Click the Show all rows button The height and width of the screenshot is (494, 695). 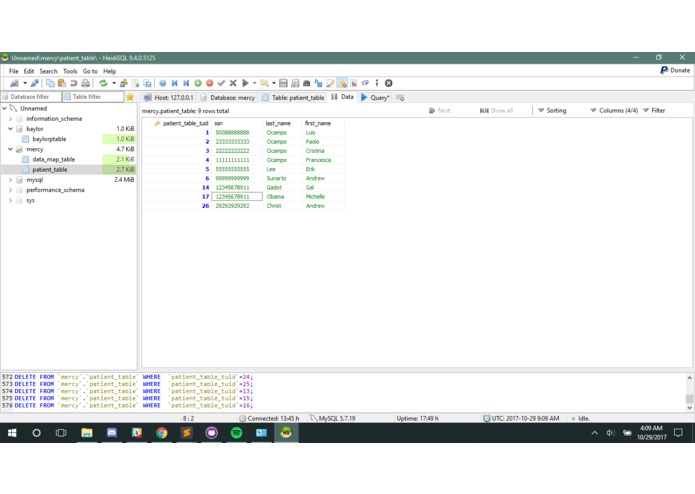pos(496,110)
